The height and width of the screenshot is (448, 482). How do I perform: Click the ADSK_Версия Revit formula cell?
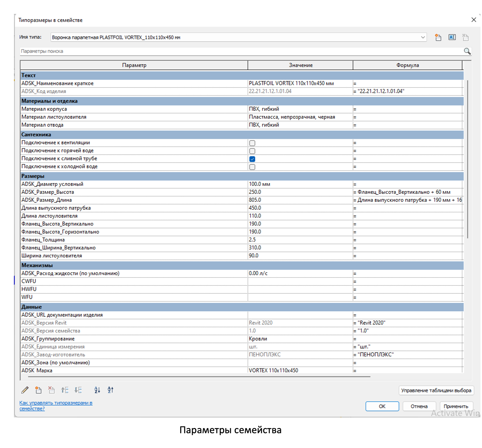pyautogui.click(x=408, y=323)
